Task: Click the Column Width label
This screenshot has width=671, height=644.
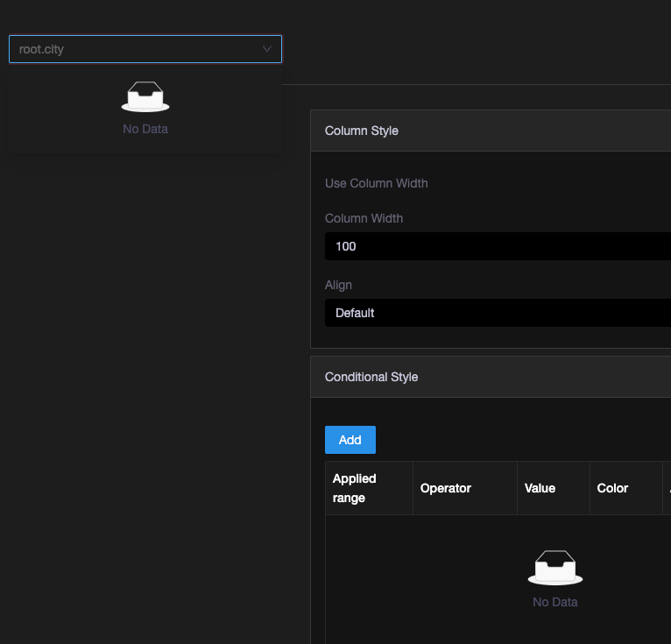Action: click(x=364, y=218)
